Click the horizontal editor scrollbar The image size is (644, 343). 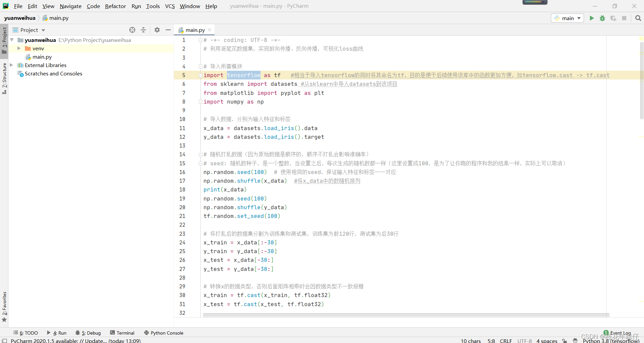tap(406, 315)
